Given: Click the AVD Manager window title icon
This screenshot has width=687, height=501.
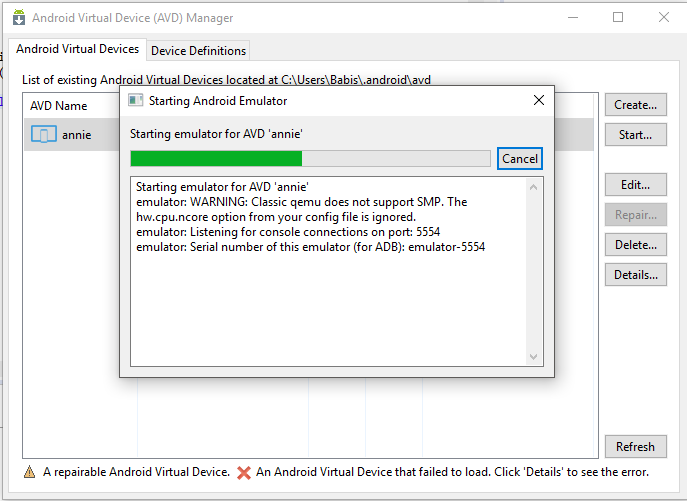Looking at the screenshot, I should coord(19,18).
